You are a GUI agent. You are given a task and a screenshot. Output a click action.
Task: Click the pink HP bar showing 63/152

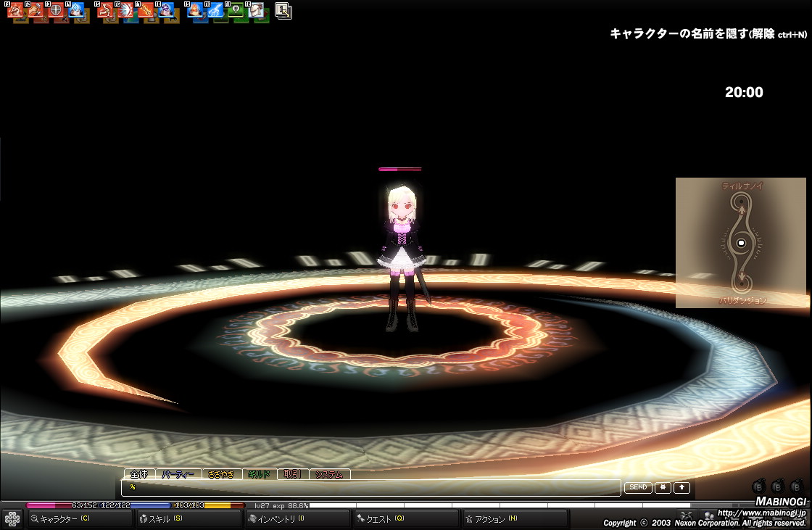coord(62,505)
